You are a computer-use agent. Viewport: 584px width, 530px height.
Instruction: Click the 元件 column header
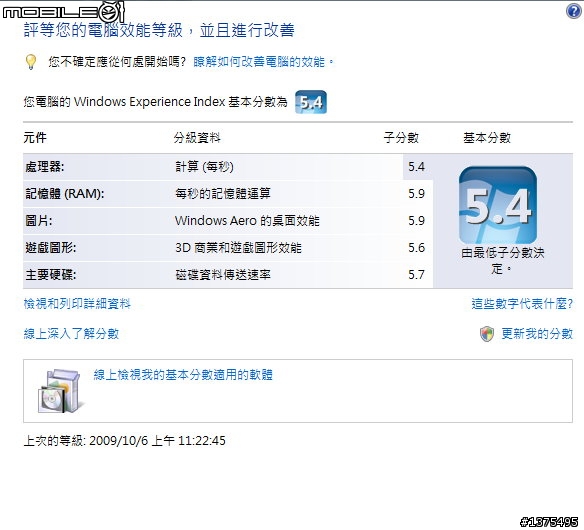coord(35,138)
